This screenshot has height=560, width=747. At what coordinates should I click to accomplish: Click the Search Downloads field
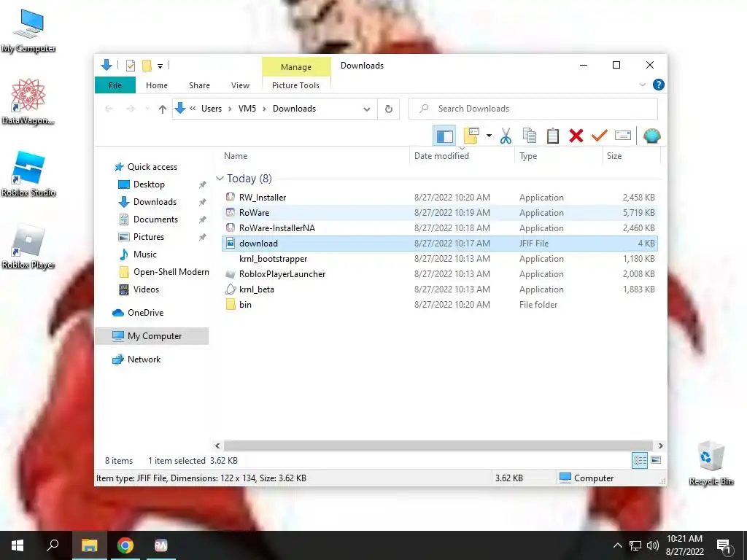click(533, 109)
